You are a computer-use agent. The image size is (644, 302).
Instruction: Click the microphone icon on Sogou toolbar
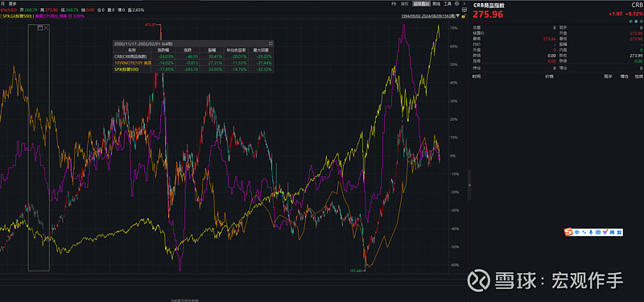click(x=591, y=232)
